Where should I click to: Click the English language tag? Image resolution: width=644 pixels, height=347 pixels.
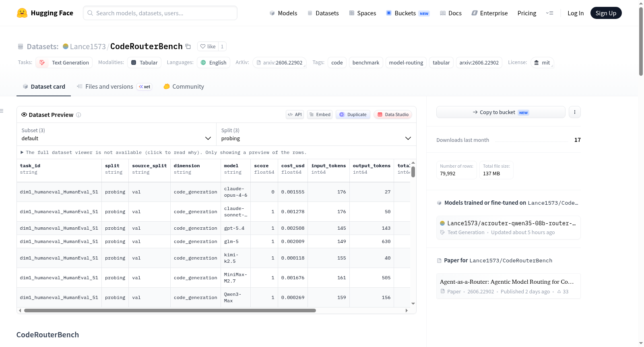pyautogui.click(x=213, y=62)
